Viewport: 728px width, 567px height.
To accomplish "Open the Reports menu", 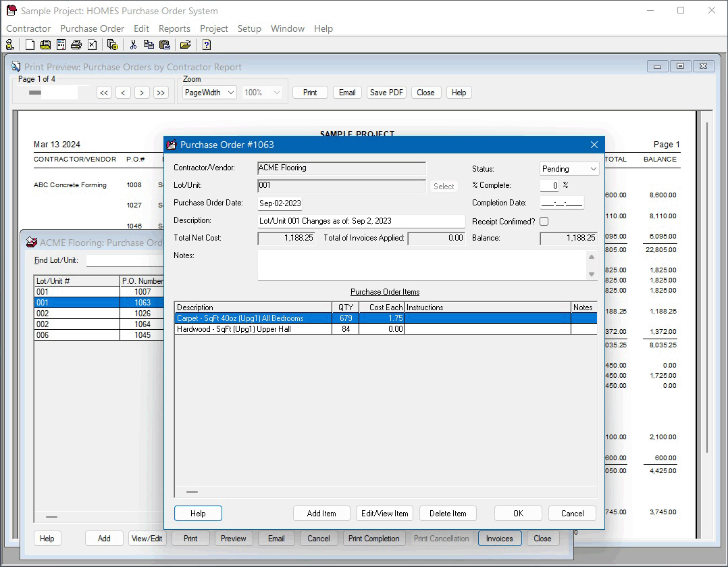I will (174, 28).
